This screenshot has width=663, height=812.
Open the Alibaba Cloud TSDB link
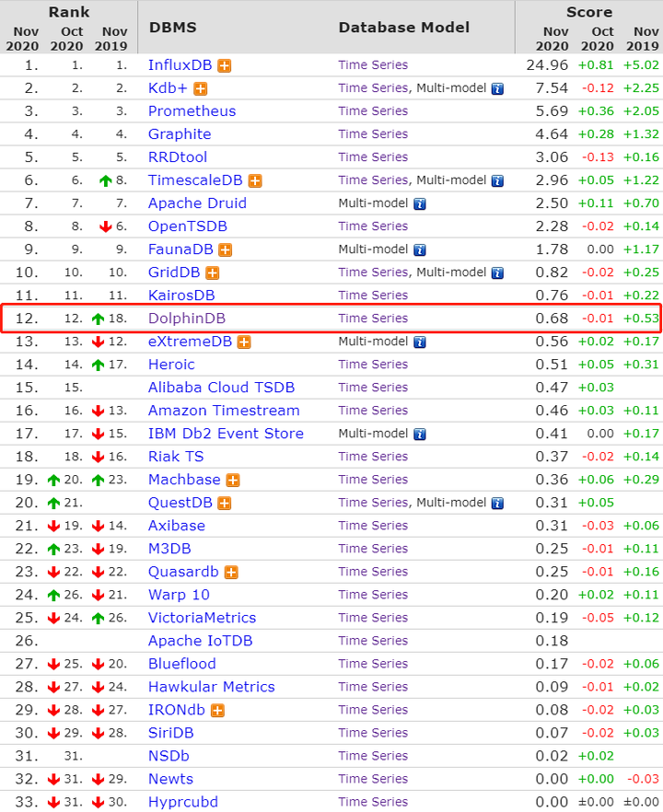click(221, 388)
